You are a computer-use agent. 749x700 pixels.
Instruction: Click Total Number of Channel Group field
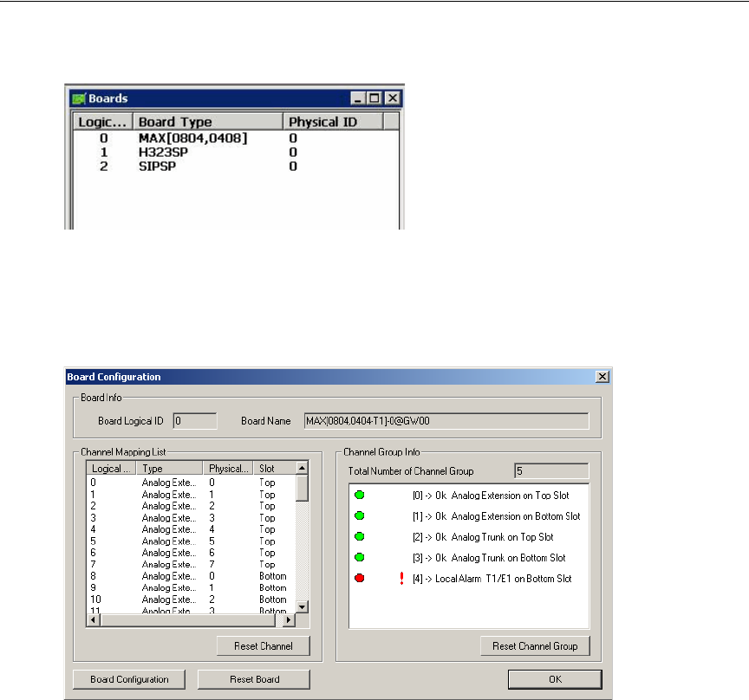point(551,470)
